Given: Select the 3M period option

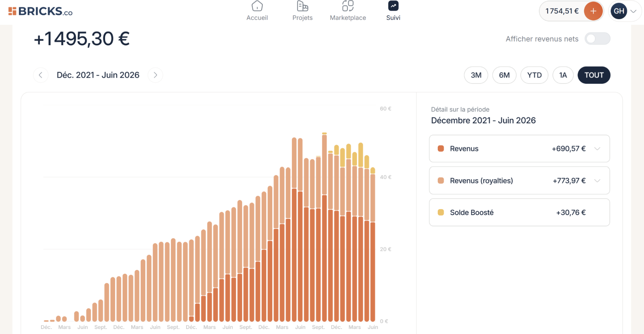Looking at the screenshot, I should click(x=476, y=75).
